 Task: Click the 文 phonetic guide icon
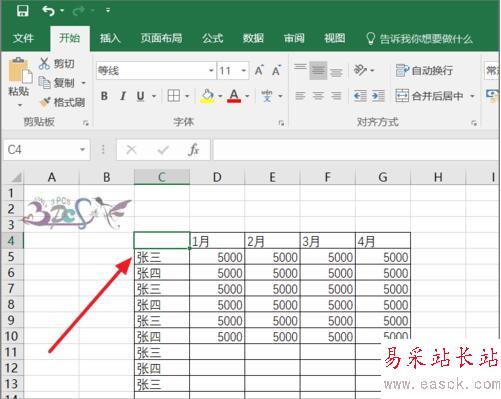click(x=267, y=96)
